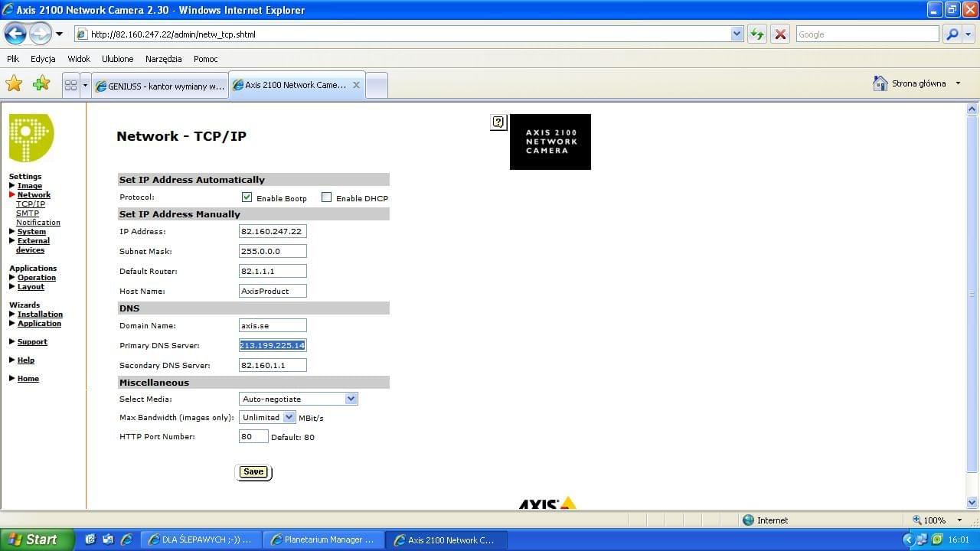Screen dimensions: 980x551
Task: Open the Network settings link
Action: coord(34,195)
